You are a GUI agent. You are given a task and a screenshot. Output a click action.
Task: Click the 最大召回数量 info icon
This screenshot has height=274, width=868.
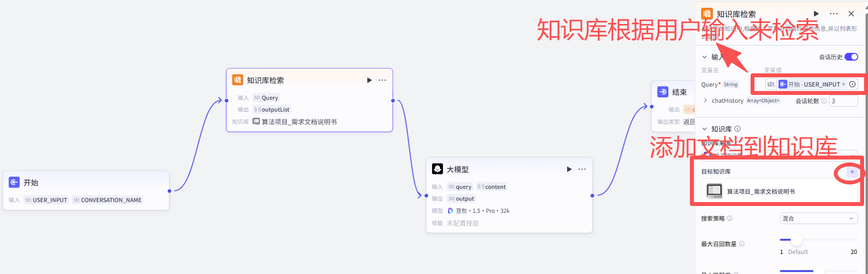tap(742, 244)
